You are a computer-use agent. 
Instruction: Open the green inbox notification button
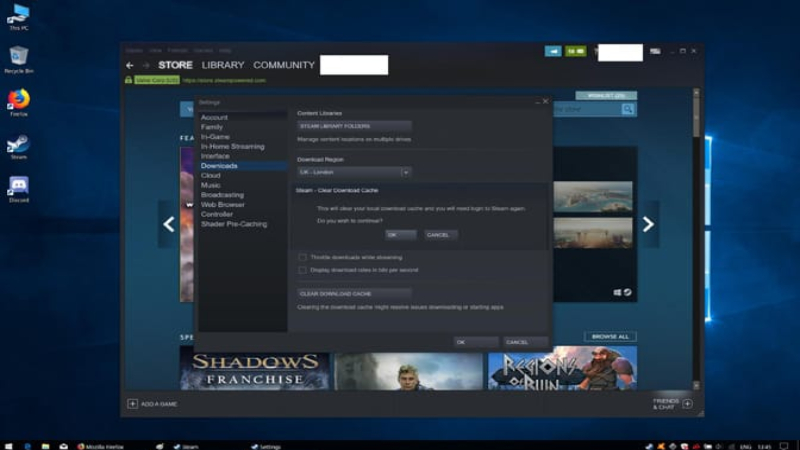tap(576, 51)
